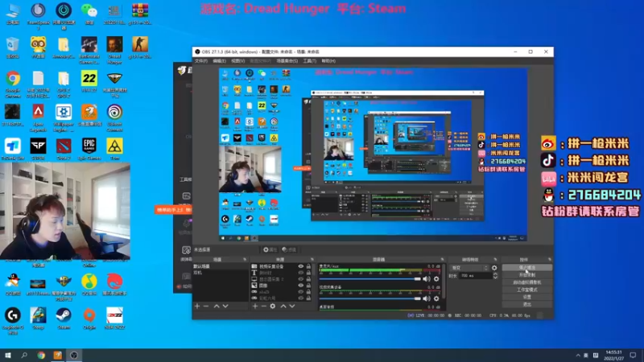Lock the display capture 2 source
The height and width of the screenshot is (362, 644).
point(308,279)
